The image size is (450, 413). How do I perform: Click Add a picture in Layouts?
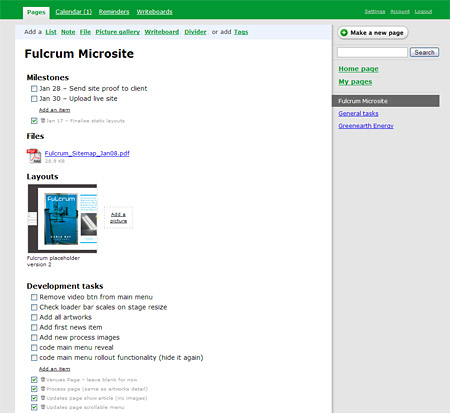point(118,218)
